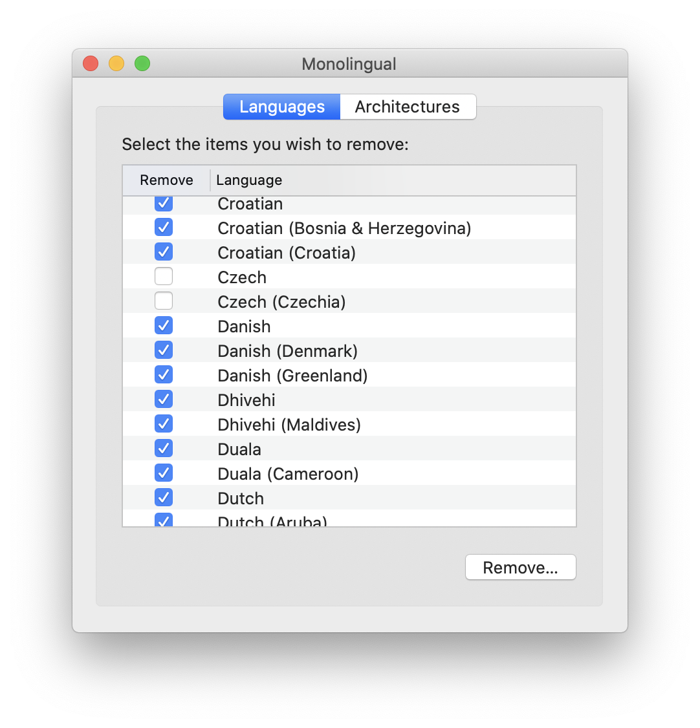700x728 pixels.
Task: Uncheck the plain Duala checkbox
Action: point(164,449)
